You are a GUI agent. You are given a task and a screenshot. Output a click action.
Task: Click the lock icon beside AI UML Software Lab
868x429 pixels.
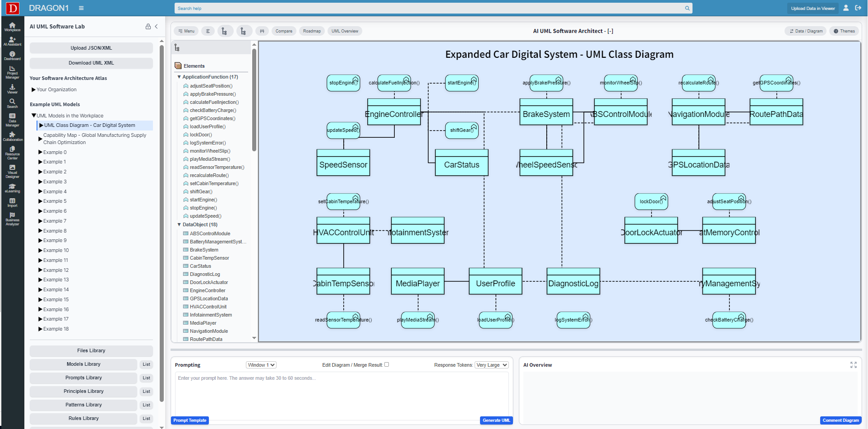click(x=148, y=27)
